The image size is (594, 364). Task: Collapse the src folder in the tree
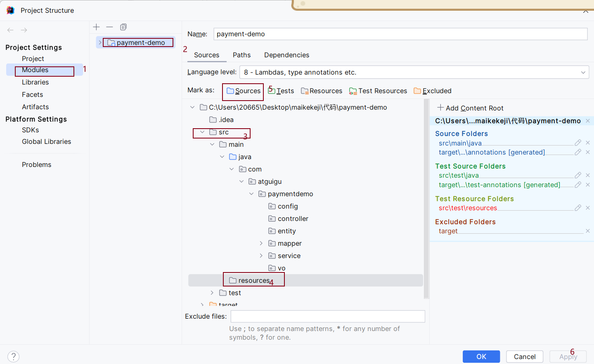tap(202, 132)
